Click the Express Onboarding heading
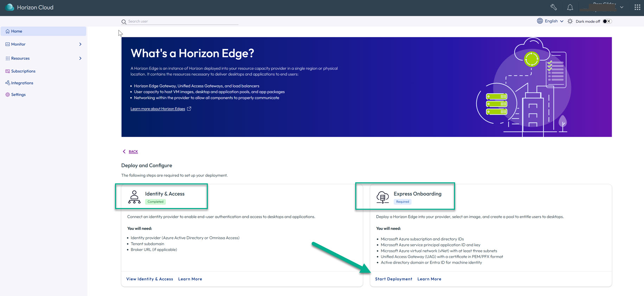The width and height of the screenshot is (644, 296). (x=417, y=194)
